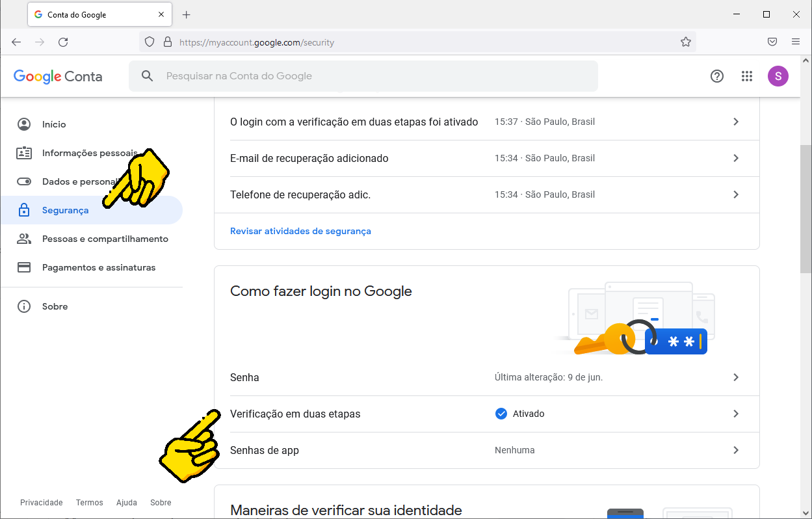
Task: Select Segurança in the sidebar
Action: (91, 210)
